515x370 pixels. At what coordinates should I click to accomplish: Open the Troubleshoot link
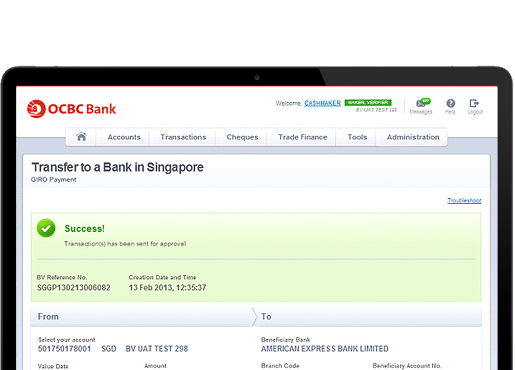[x=464, y=200]
